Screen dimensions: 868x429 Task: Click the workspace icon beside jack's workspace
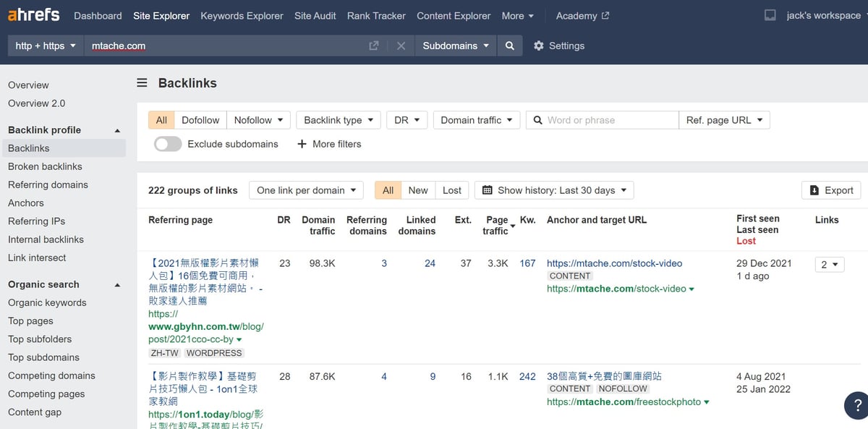770,15
